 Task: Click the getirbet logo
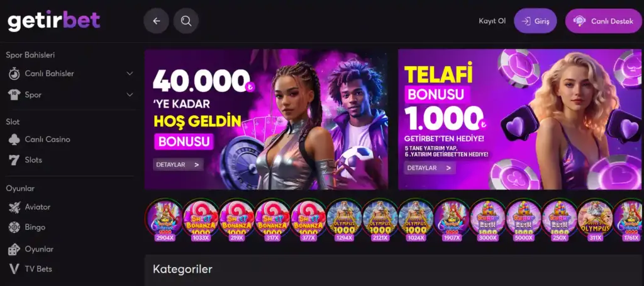tap(54, 21)
